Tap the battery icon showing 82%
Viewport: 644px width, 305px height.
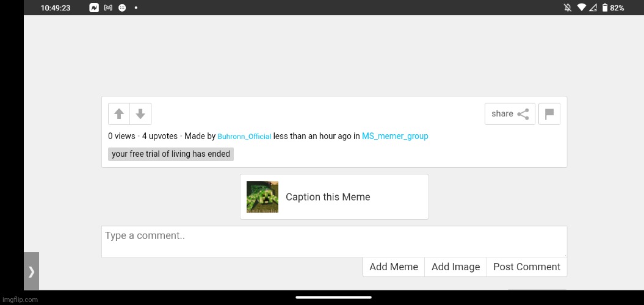(604, 8)
